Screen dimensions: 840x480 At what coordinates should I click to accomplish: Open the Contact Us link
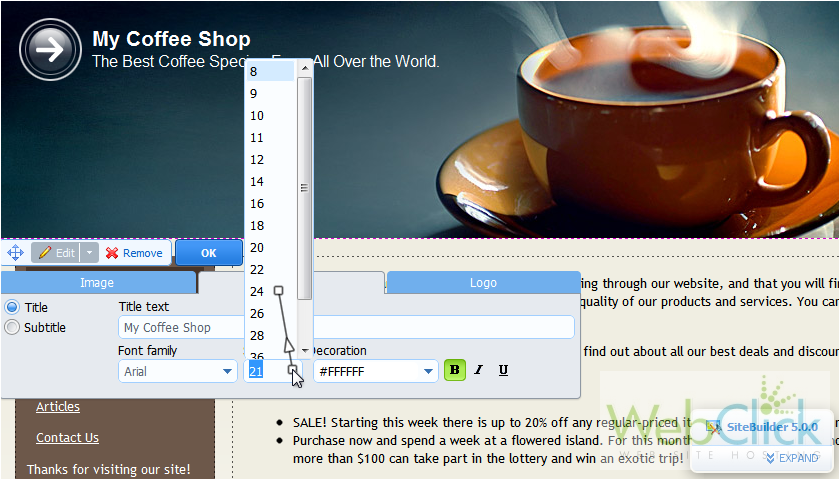point(68,438)
